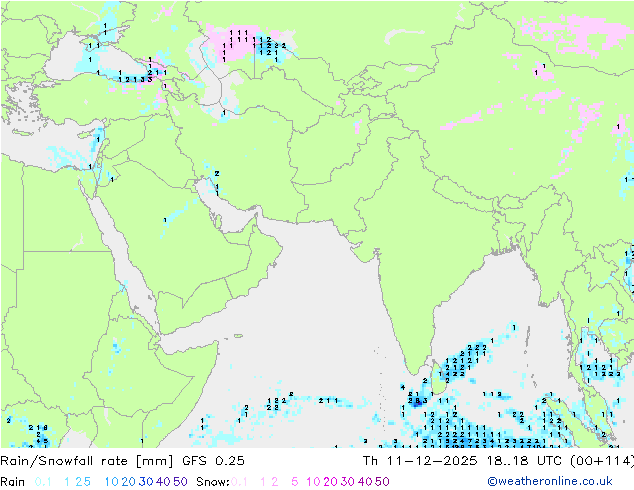The image size is (634, 490).
Task: Pick the Rain legend 30 value
Action: [x=146, y=482]
